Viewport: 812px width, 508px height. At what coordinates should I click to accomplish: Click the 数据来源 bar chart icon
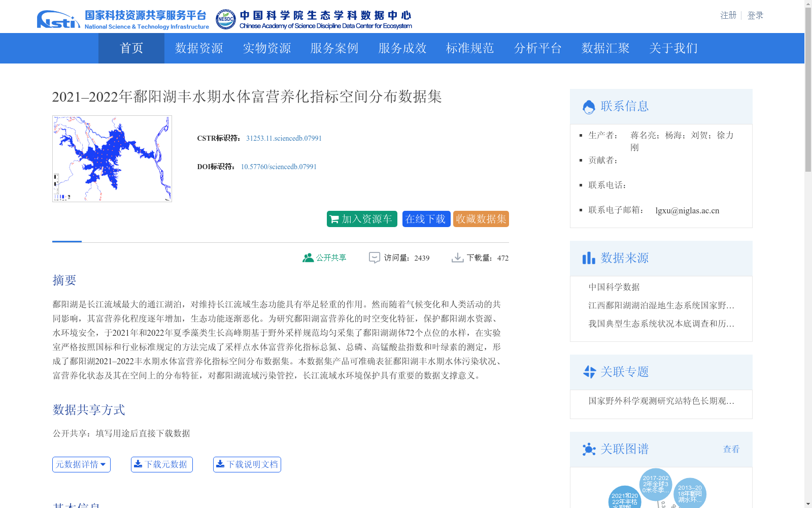[x=589, y=258]
